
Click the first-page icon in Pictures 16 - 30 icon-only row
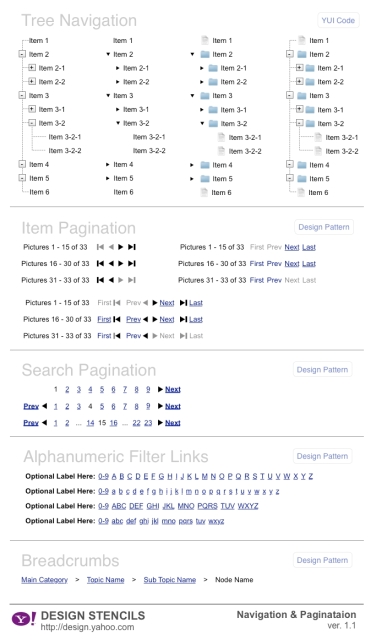(100, 264)
